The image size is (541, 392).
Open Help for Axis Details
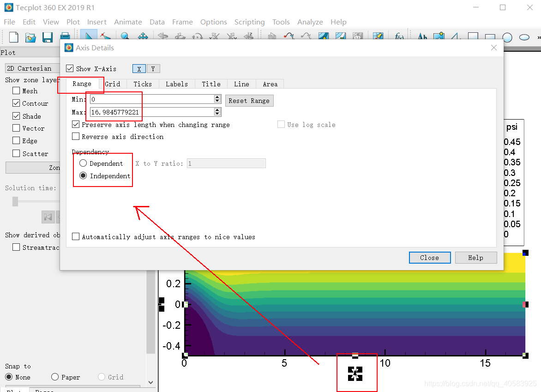476,258
